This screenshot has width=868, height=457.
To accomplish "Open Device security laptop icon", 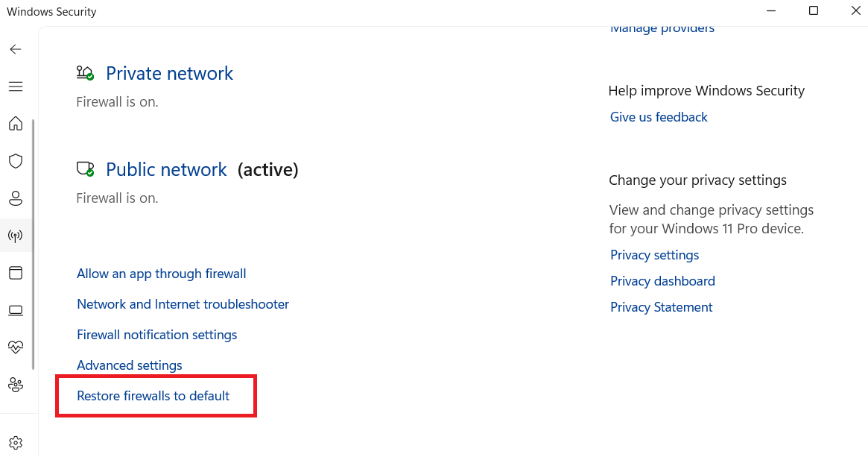I will coord(16,310).
